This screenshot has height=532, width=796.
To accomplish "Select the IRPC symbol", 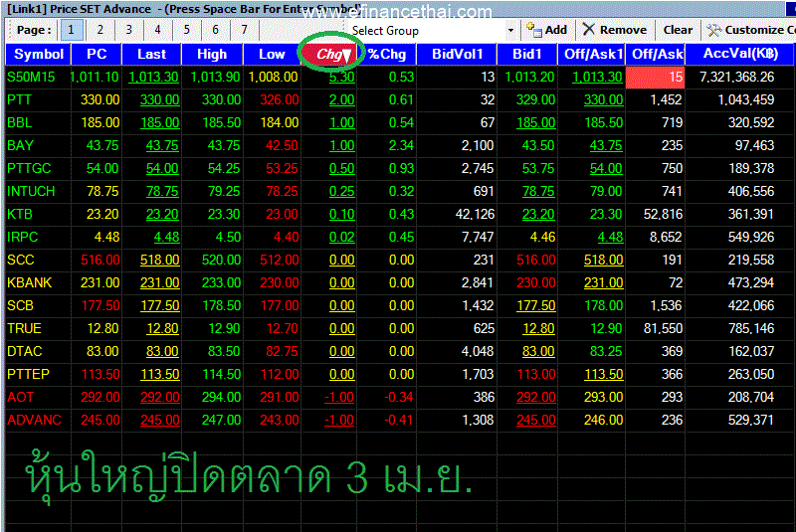I will click(x=22, y=237).
